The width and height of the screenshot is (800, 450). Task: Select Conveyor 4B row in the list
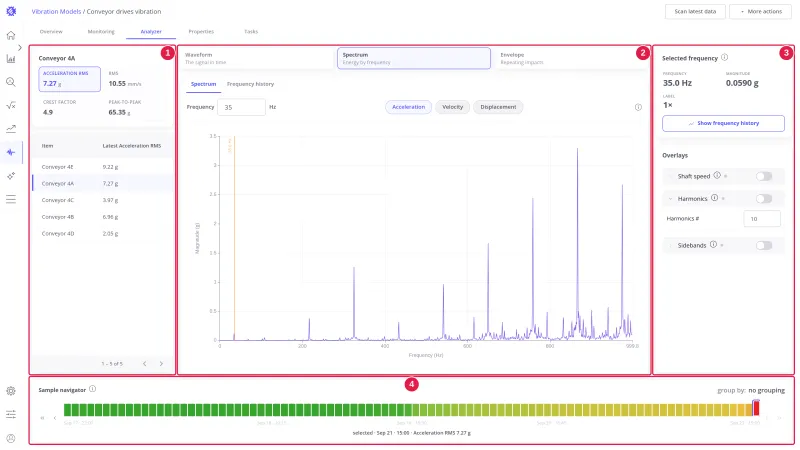tap(103, 217)
